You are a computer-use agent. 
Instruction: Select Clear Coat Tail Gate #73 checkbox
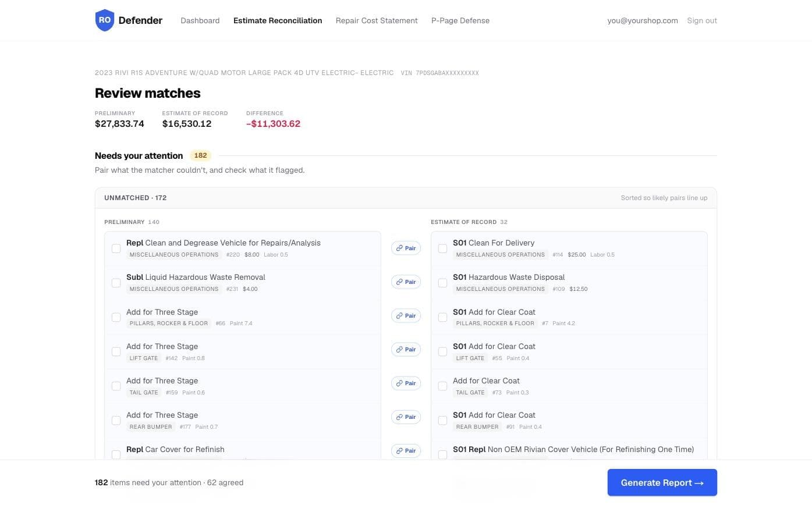click(x=443, y=386)
